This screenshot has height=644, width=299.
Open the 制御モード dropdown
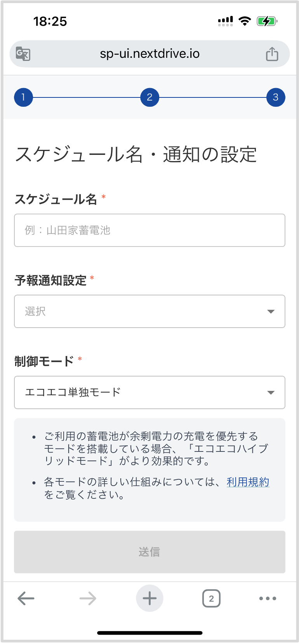[x=149, y=392]
